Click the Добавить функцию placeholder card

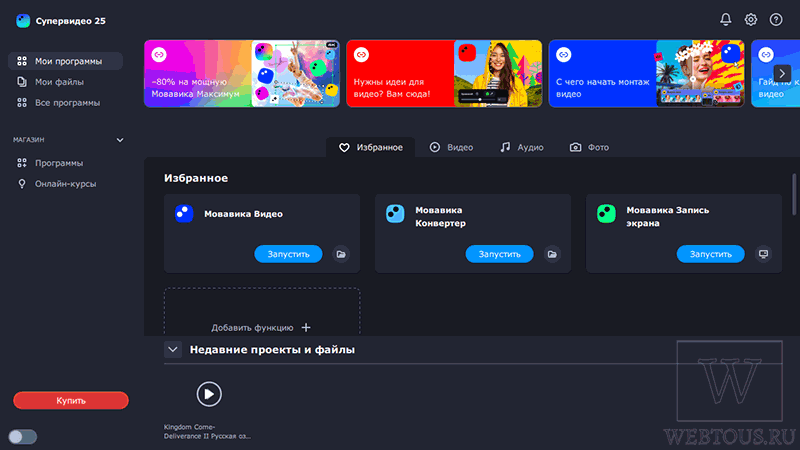(x=262, y=311)
